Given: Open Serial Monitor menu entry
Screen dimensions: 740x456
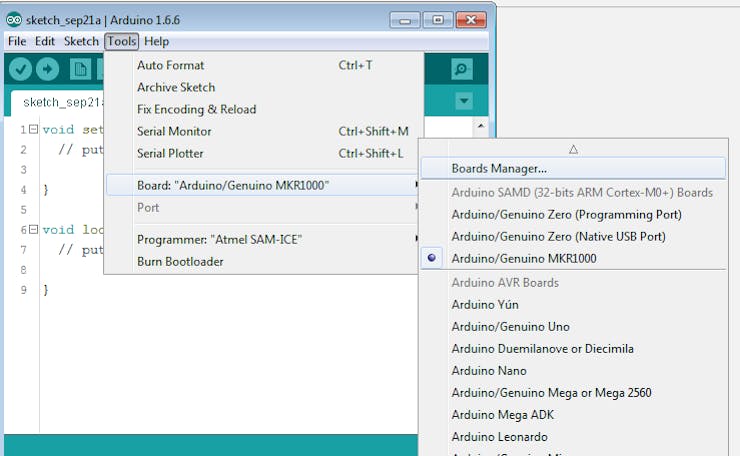Looking at the screenshot, I should pyautogui.click(x=262, y=131).
